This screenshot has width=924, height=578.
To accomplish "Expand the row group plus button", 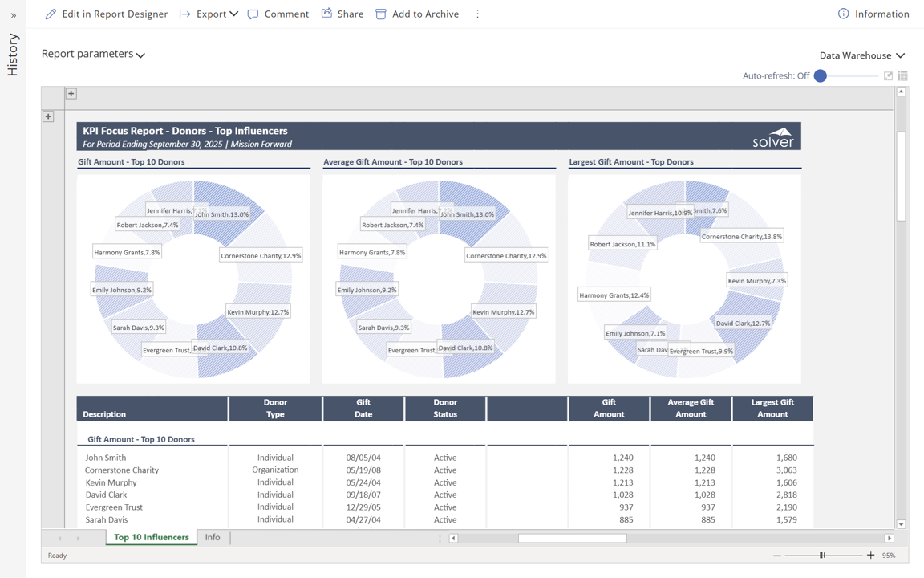I will pos(48,116).
